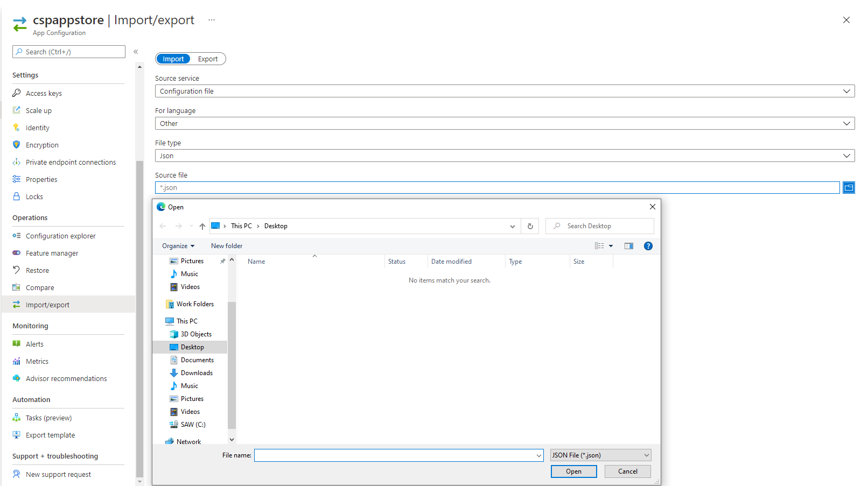
Task: Click the sidebar Search (Ctrl+/) box
Action: point(69,52)
